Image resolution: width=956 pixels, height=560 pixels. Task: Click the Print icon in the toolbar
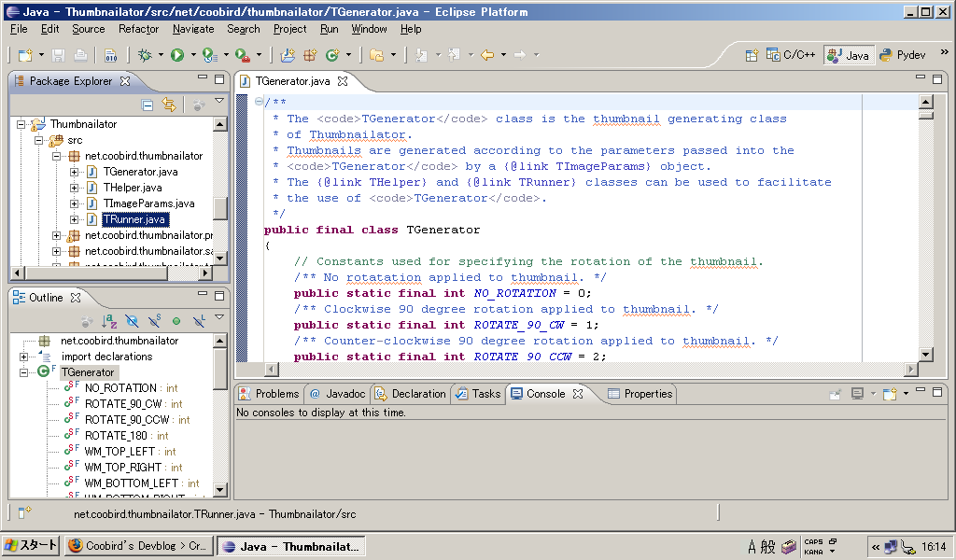coord(80,55)
